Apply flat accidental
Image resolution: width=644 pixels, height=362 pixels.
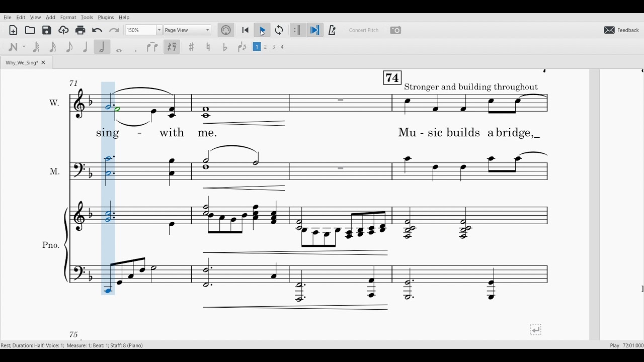[x=225, y=47]
